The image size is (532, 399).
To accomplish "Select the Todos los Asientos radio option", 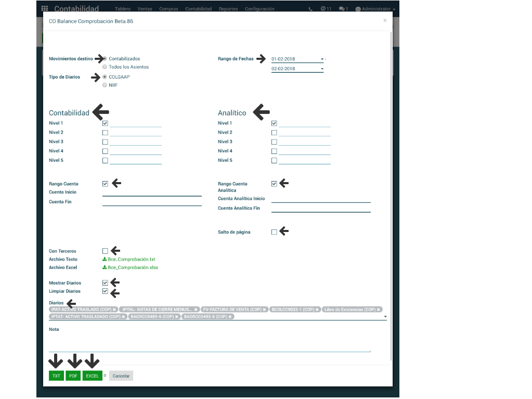I will 105,67.
